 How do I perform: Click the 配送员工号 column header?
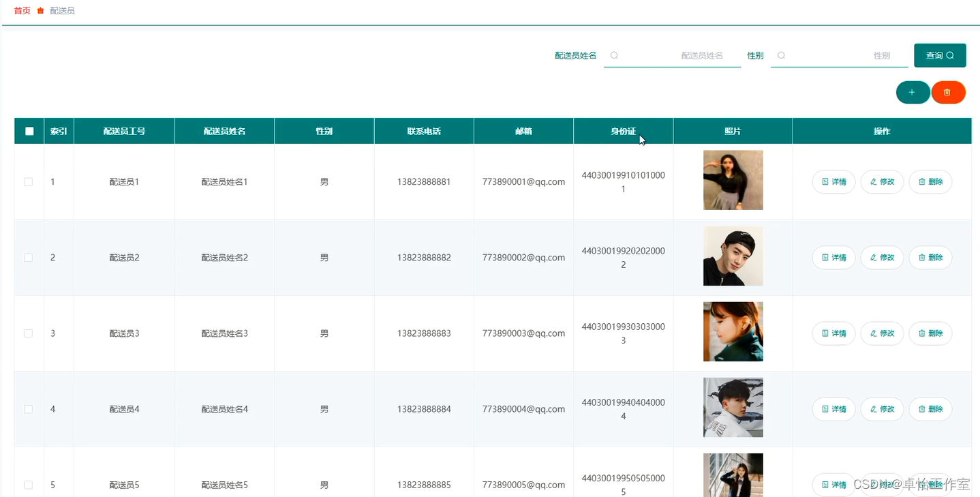pyautogui.click(x=124, y=131)
